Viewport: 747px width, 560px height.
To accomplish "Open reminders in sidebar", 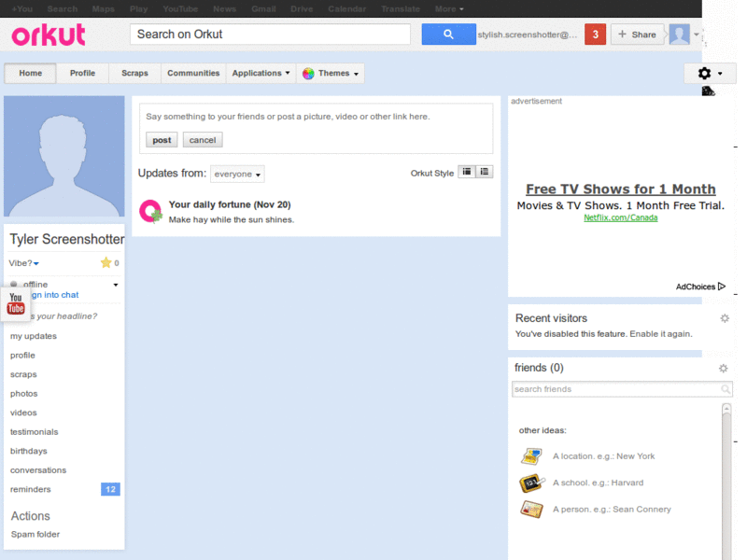I will 31,489.
